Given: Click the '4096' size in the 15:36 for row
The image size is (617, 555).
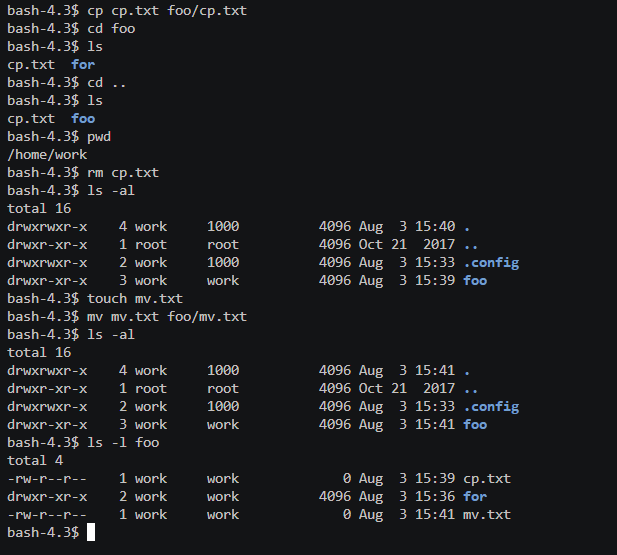Looking at the screenshot, I should [x=334, y=497].
